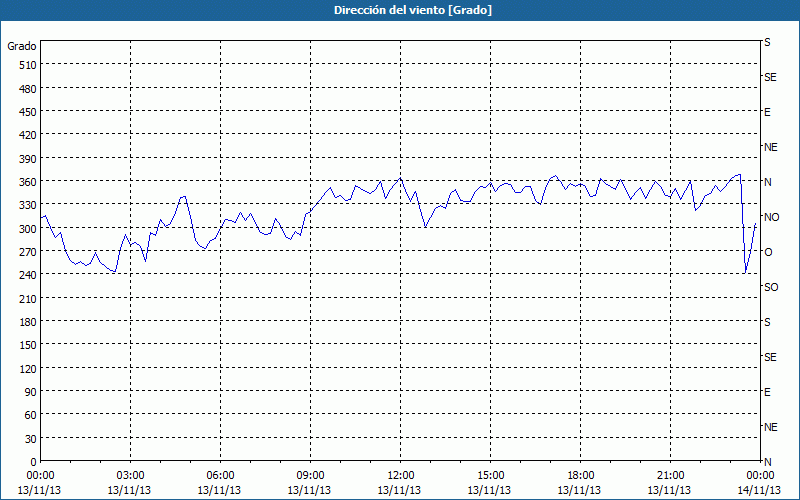Click the 210 y-axis value

pos(28,298)
